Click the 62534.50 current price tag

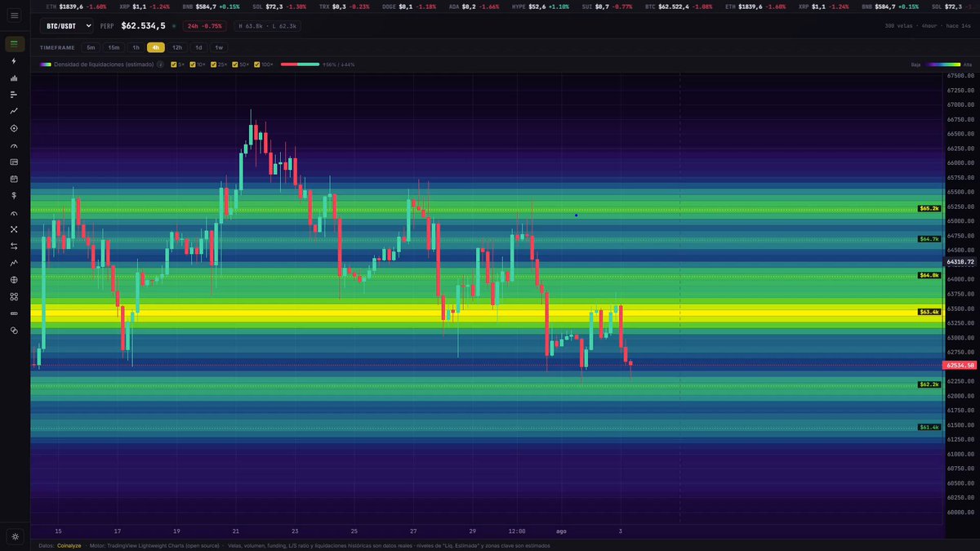pyautogui.click(x=960, y=365)
